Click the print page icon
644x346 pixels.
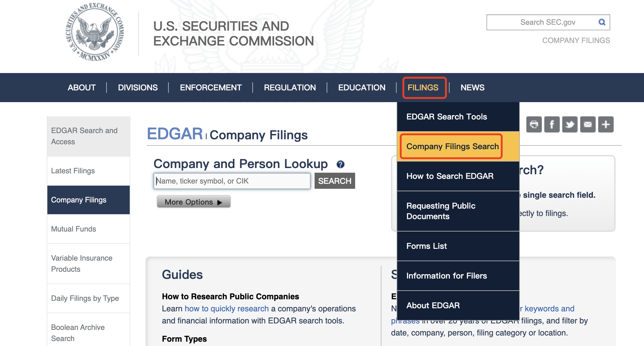click(534, 124)
